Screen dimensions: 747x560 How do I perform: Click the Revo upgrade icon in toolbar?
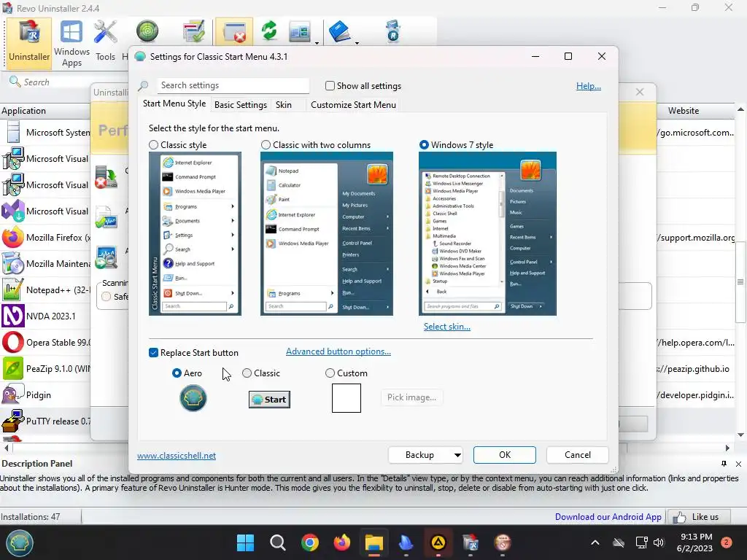[x=393, y=31]
